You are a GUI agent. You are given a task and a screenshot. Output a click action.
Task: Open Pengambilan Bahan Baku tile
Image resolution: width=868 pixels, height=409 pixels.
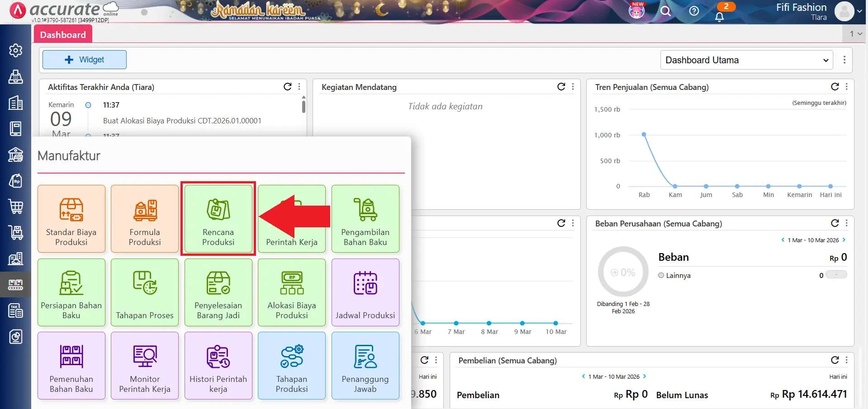click(x=365, y=219)
